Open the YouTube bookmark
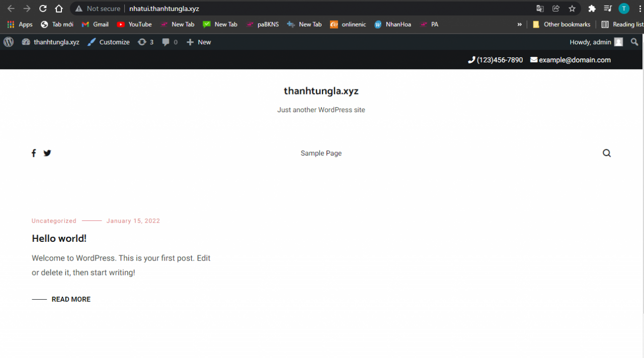Image resolution: width=644 pixels, height=358 pixels. pos(134,24)
